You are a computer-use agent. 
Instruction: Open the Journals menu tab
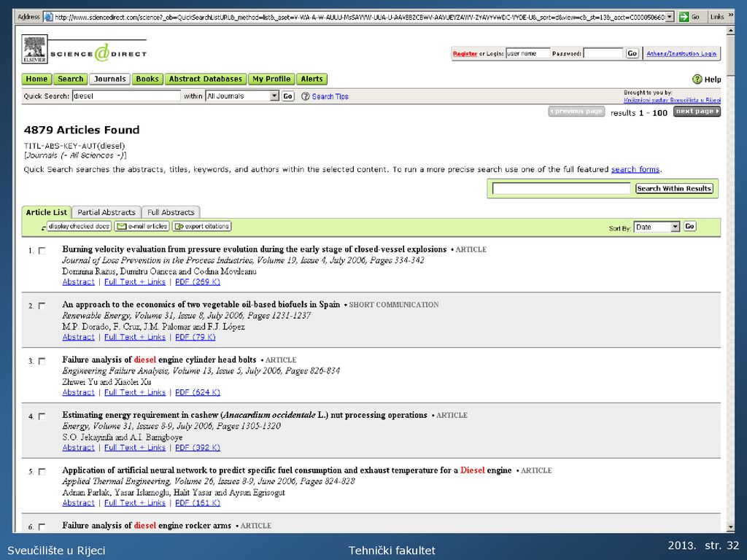click(109, 79)
